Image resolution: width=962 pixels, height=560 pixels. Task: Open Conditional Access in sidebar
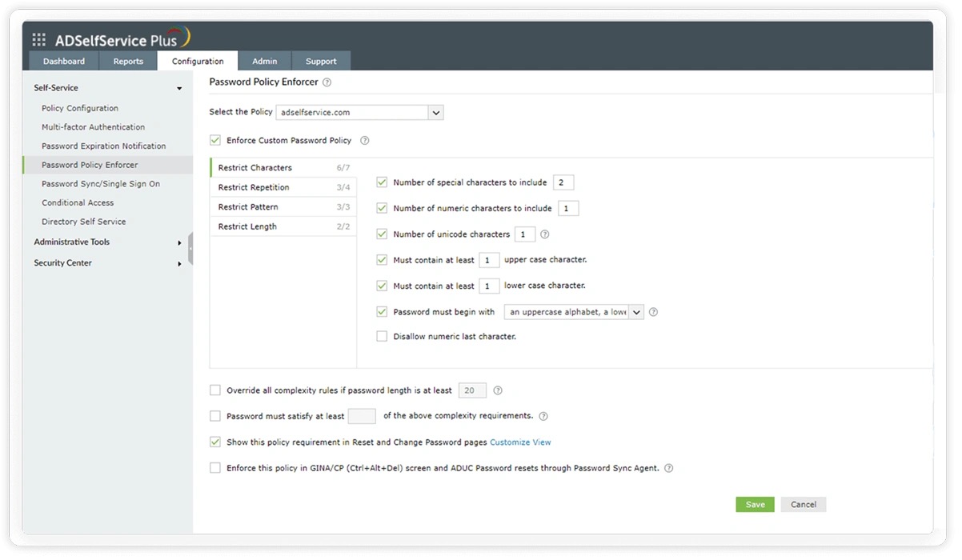pyautogui.click(x=78, y=203)
